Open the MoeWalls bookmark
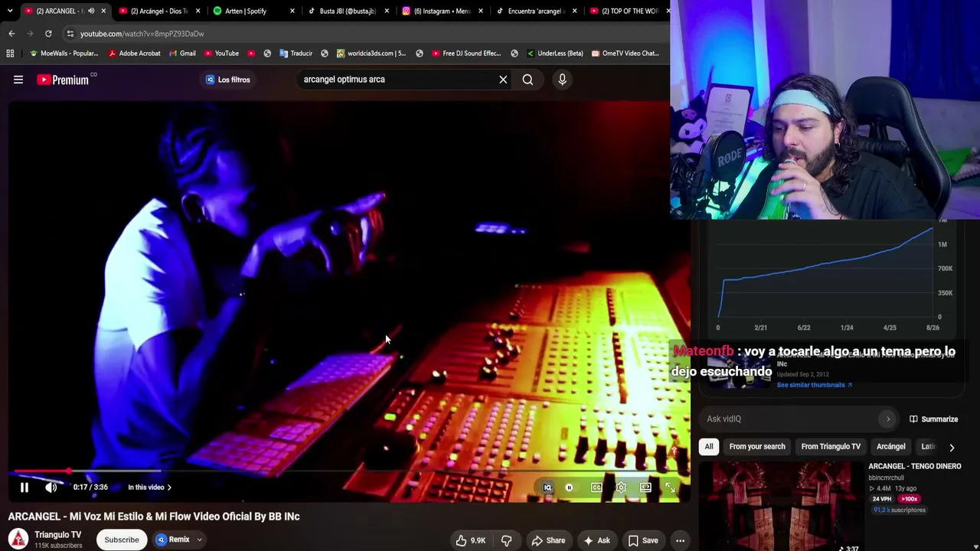This screenshot has height=551, width=980. (64, 54)
